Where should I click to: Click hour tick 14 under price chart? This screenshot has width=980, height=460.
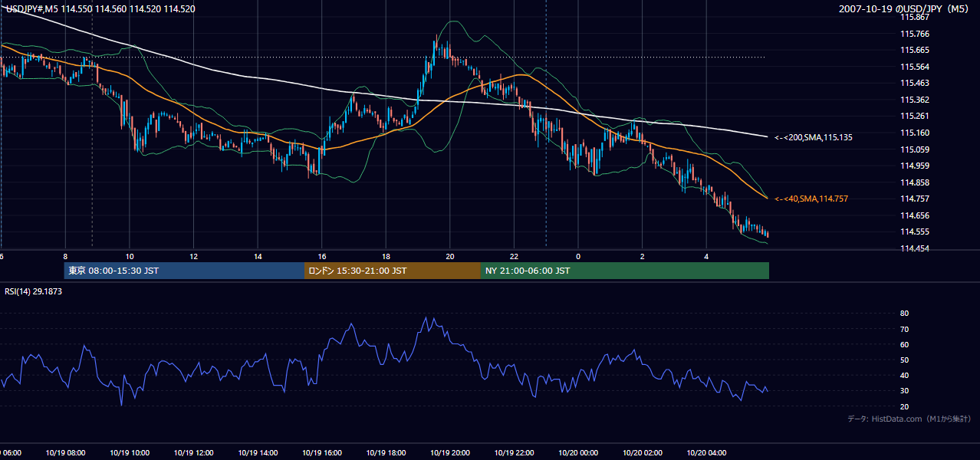258,256
